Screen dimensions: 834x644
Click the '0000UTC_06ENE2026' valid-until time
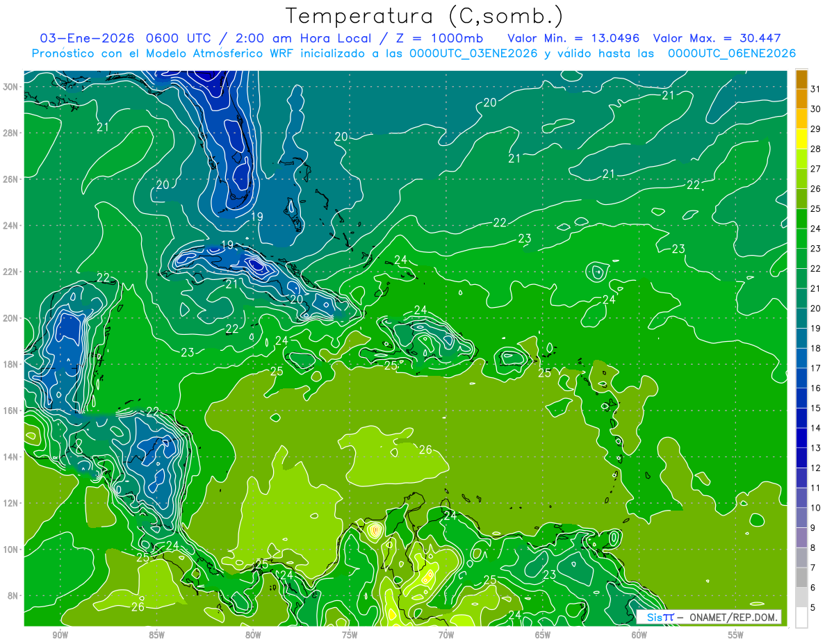pos(731,53)
